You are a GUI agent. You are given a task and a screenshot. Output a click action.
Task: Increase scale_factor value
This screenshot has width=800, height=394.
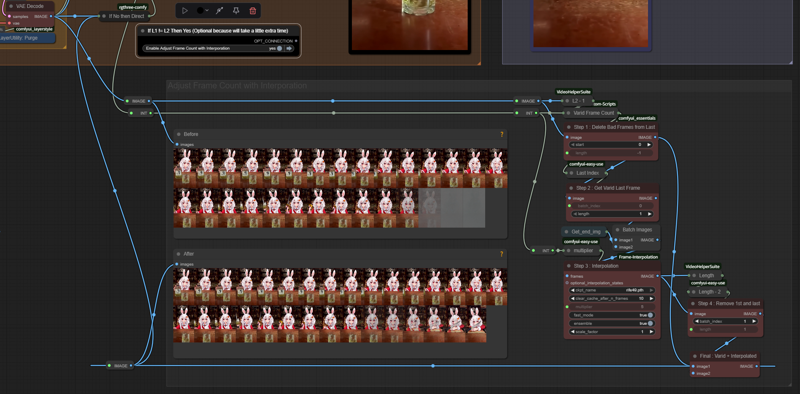651,332
